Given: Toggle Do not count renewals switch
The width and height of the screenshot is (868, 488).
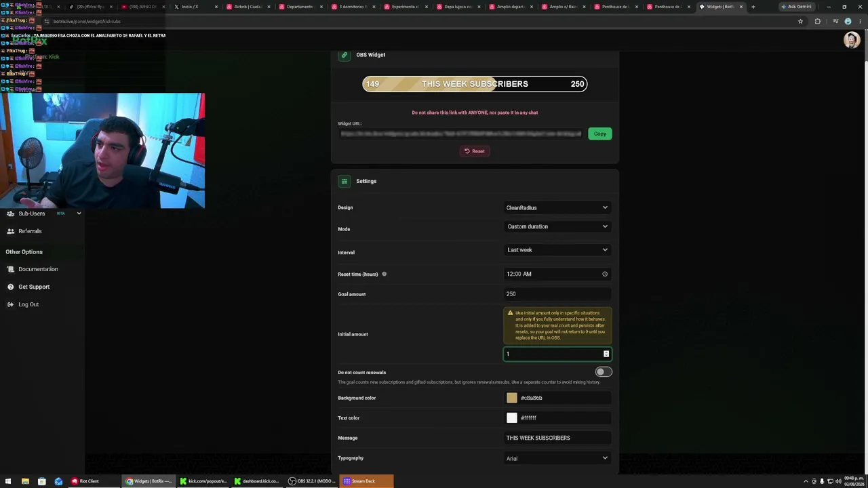Looking at the screenshot, I should (x=604, y=372).
